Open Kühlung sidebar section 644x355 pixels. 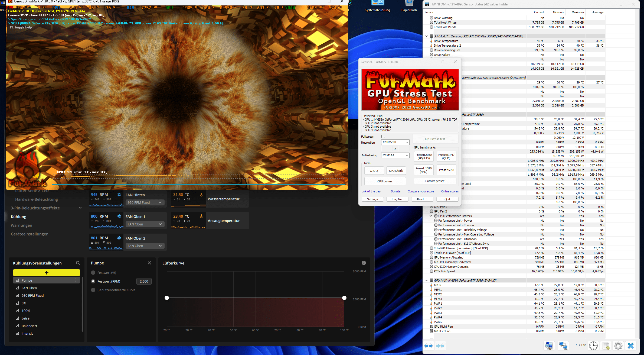18,217
